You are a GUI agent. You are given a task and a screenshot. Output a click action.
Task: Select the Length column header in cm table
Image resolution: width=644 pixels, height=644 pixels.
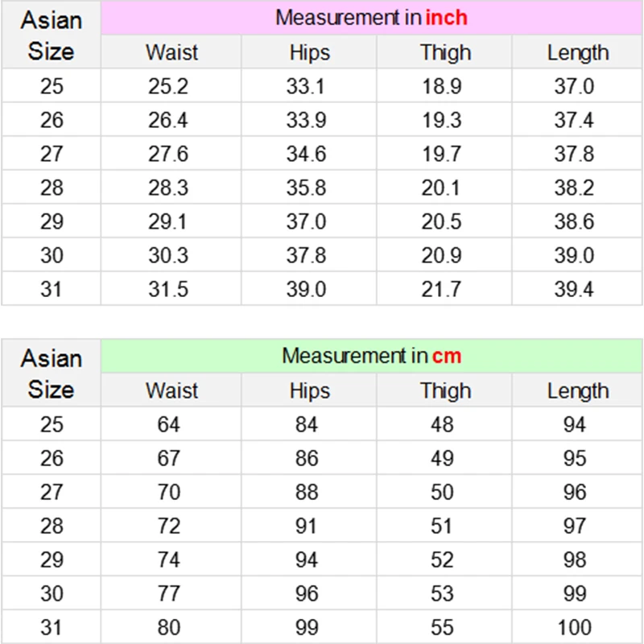point(577,390)
